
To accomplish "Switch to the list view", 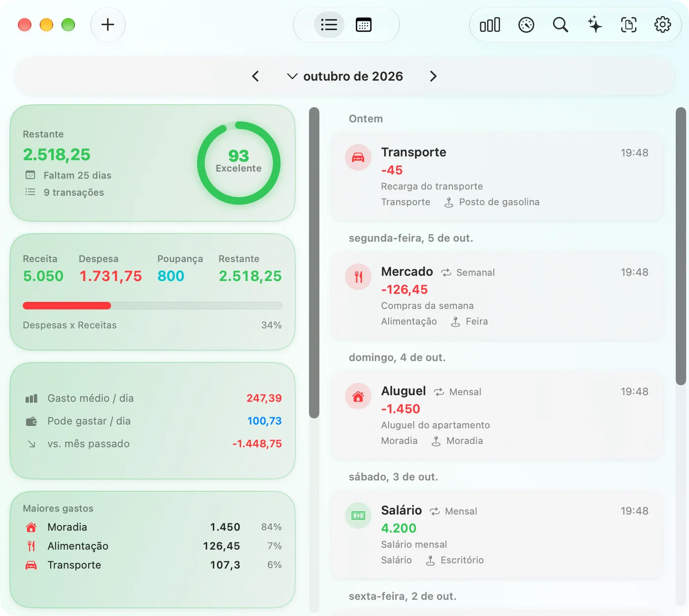I will click(x=329, y=25).
